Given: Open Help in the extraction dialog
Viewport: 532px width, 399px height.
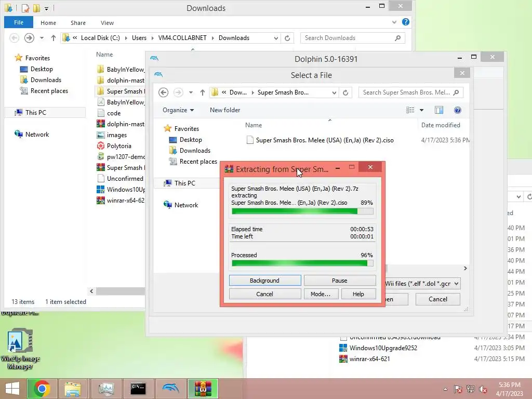Looking at the screenshot, I should (358, 294).
